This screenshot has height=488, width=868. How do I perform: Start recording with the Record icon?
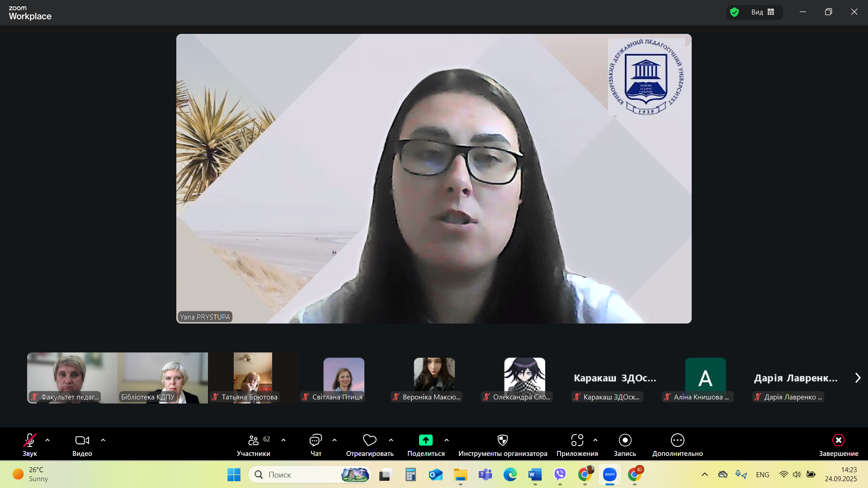[x=625, y=440]
